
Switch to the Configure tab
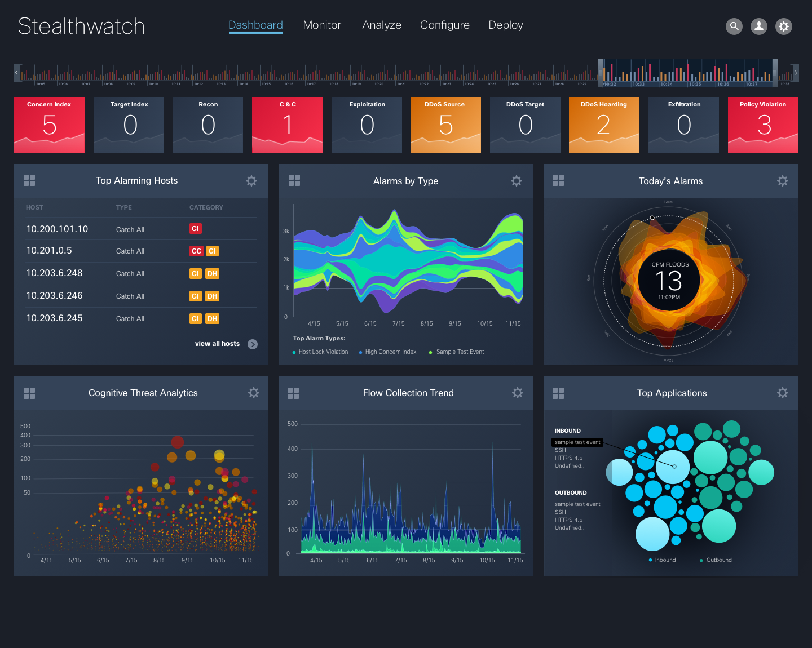point(445,25)
